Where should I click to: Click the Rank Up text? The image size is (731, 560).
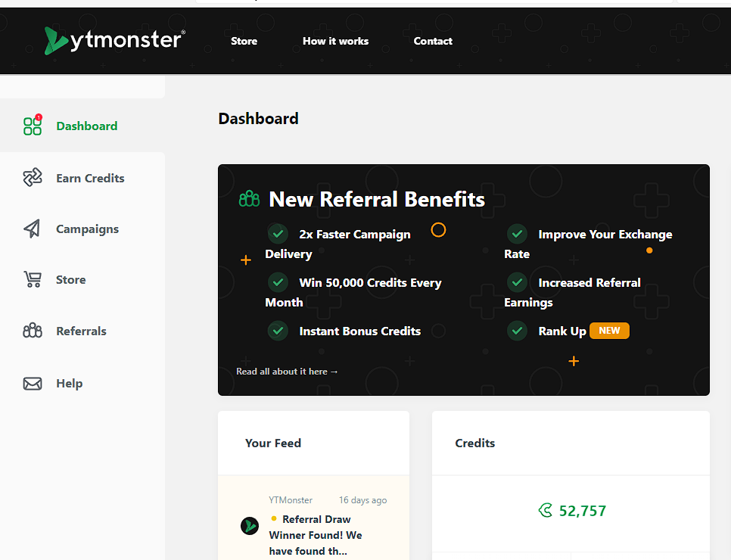click(x=562, y=331)
